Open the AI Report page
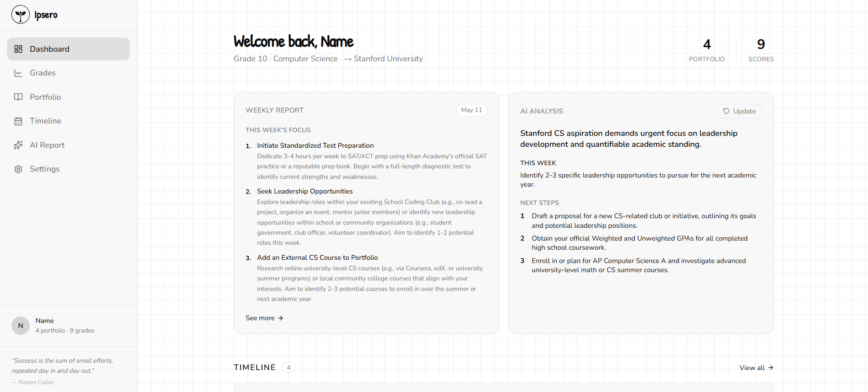Viewport: 868px width, 392px height. pyautogui.click(x=68, y=145)
